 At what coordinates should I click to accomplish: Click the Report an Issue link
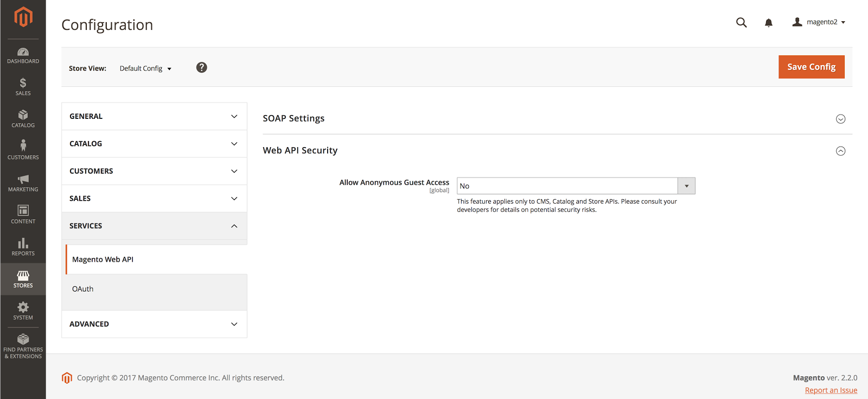(x=831, y=390)
